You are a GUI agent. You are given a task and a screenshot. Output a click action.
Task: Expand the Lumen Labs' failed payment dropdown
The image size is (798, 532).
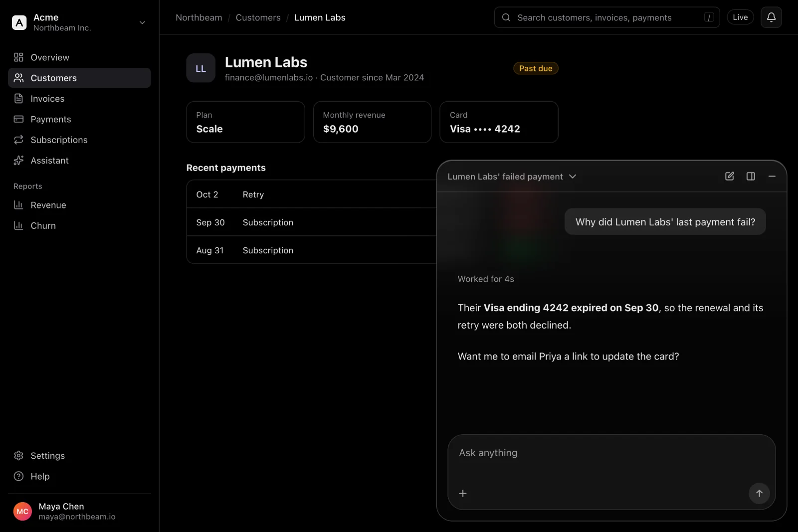coord(512,177)
